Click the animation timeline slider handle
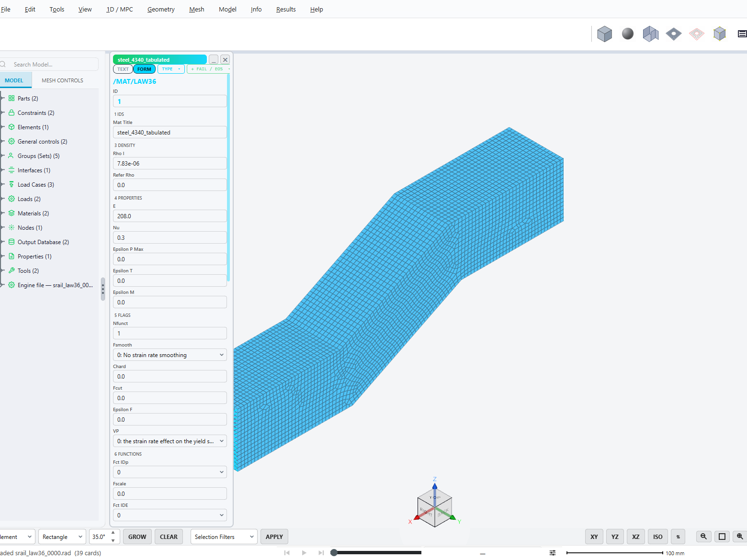747x560 pixels. (334, 553)
